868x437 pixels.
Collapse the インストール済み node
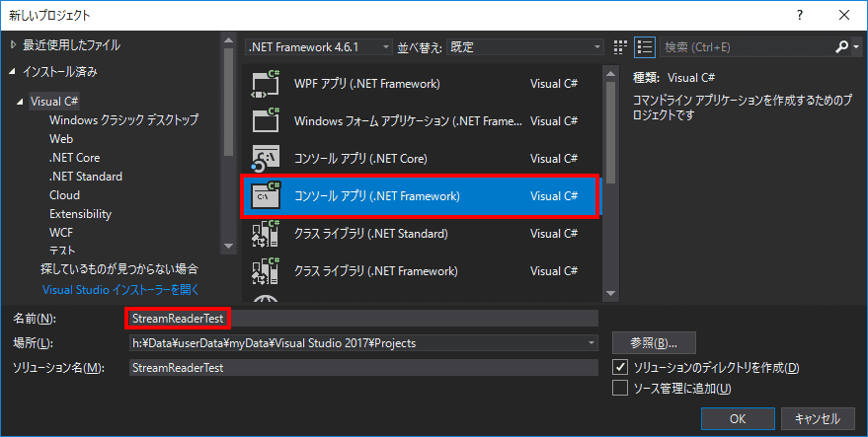13,72
